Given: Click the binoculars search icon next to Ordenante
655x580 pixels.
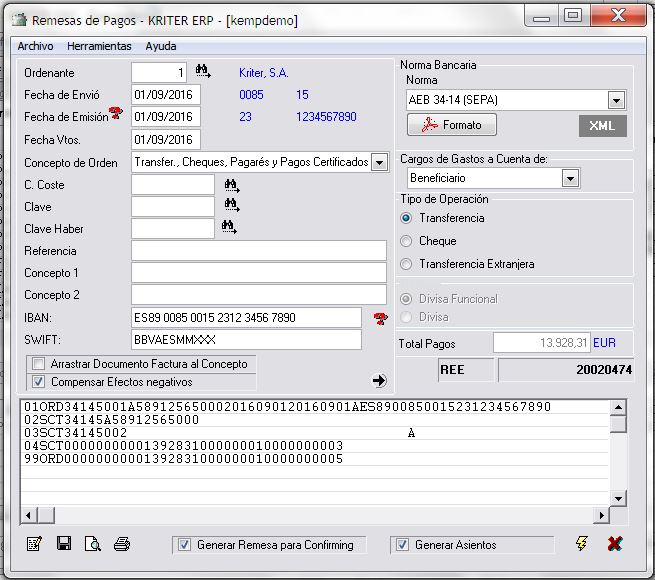Looking at the screenshot, I should coord(203,71).
